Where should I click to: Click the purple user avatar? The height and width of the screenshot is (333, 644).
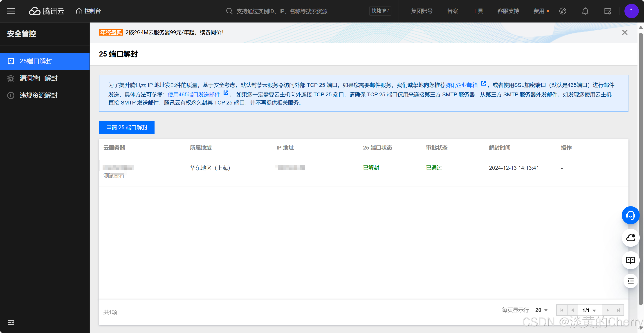(x=631, y=11)
